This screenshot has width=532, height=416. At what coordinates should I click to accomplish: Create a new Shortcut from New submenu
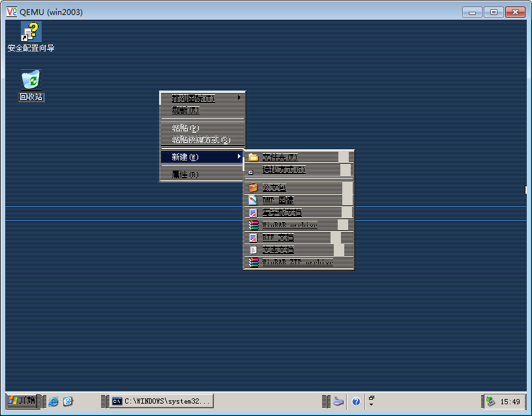[x=284, y=170]
